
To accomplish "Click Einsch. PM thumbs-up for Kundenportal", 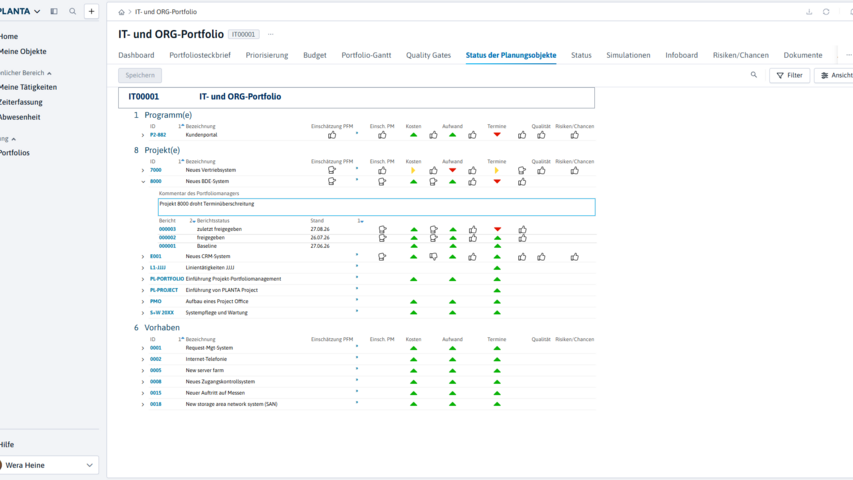I will click(x=382, y=135).
